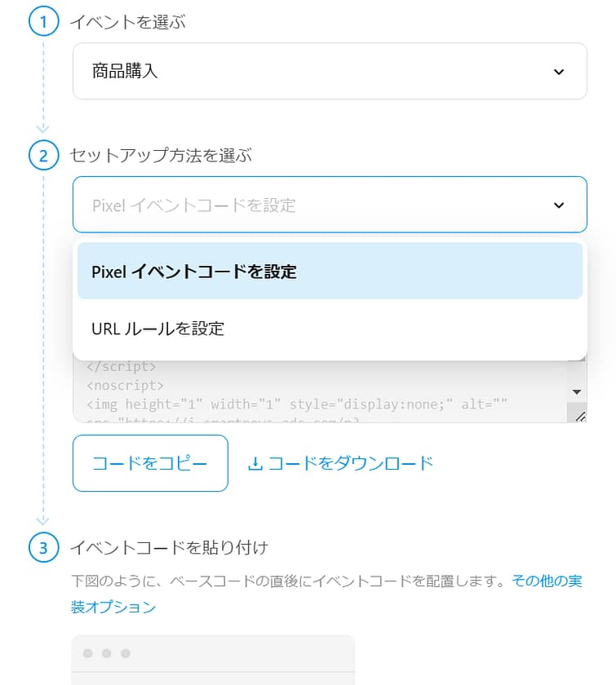The width and height of the screenshot is (616, 685).
Task: Click the download arrow icon beside コードをダウンロード
Action: coord(255,464)
